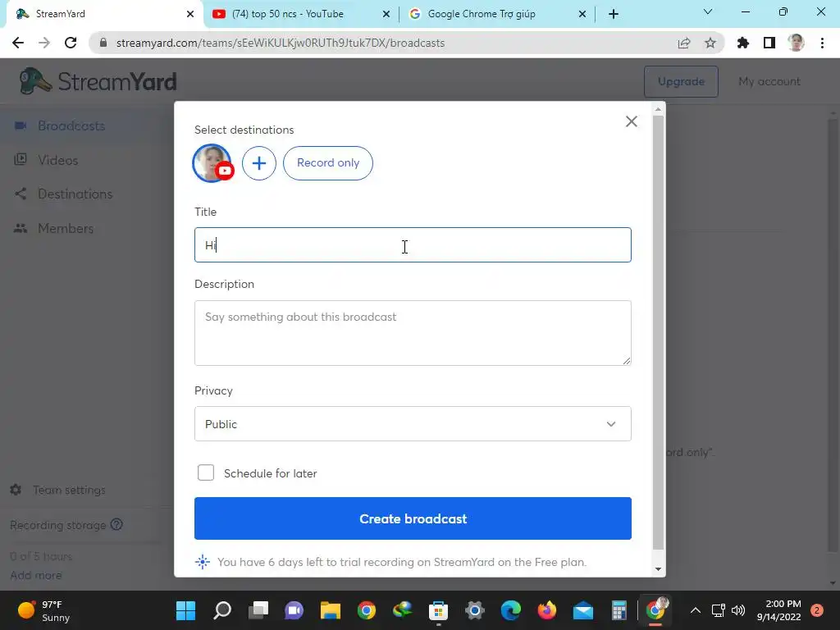Click the Add more storage link
The height and width of the screenshot is (630, 840).
tap(36, 575)
